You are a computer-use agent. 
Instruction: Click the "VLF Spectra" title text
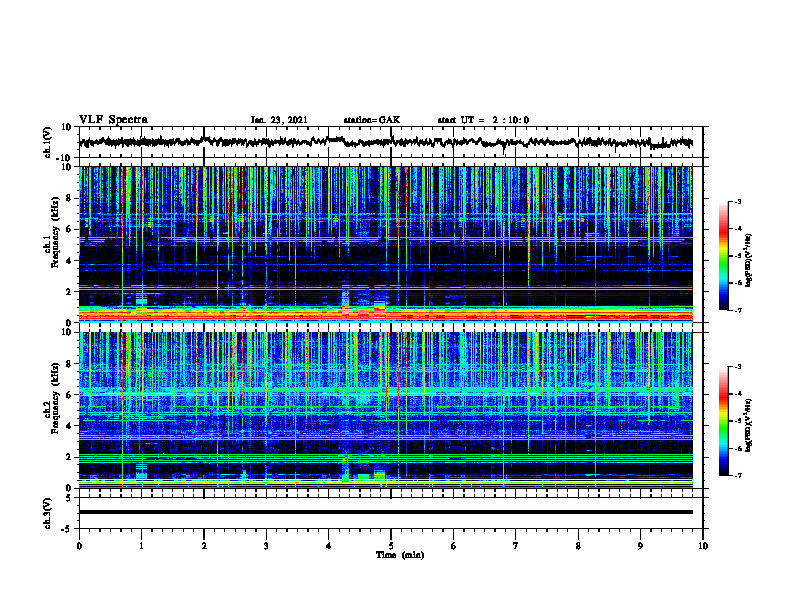(x=113, y=120)
